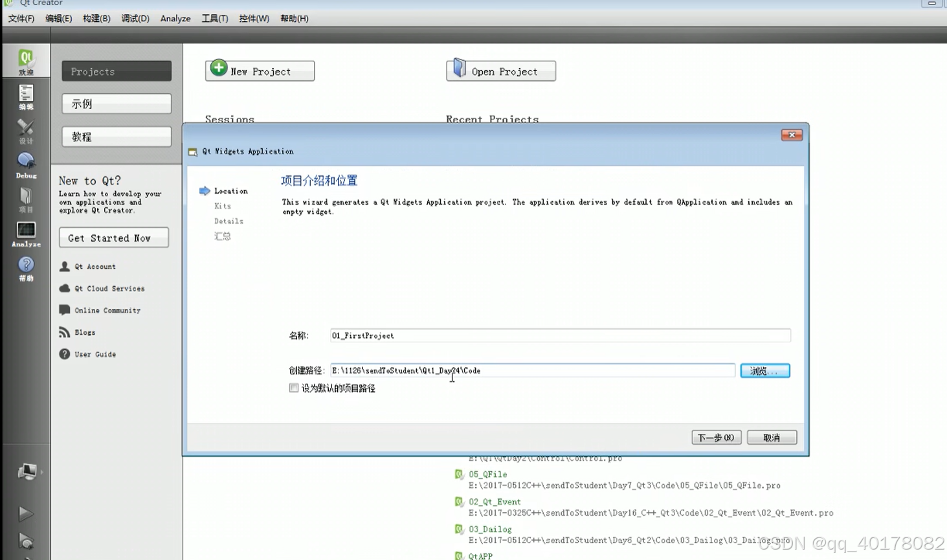The image size is (947, 560).
Task: Click the 02_Qt_Event.pro path text
Action: tap(651, 513)
